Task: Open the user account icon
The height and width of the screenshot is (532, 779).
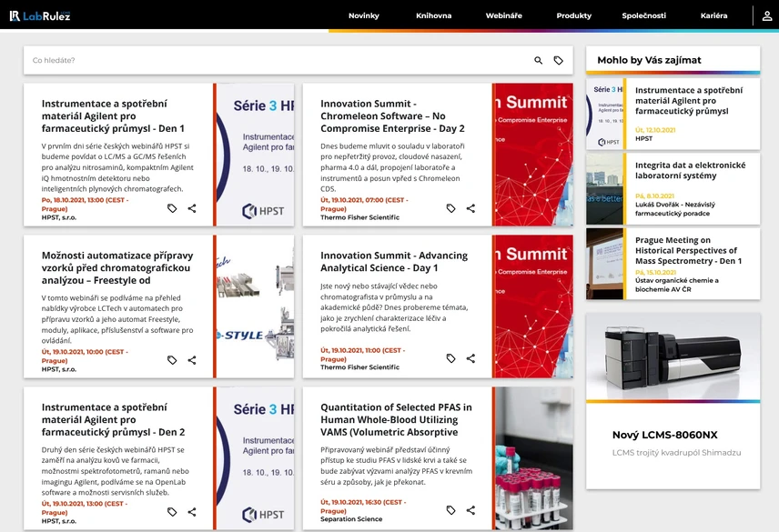Action: pos(767,15)
